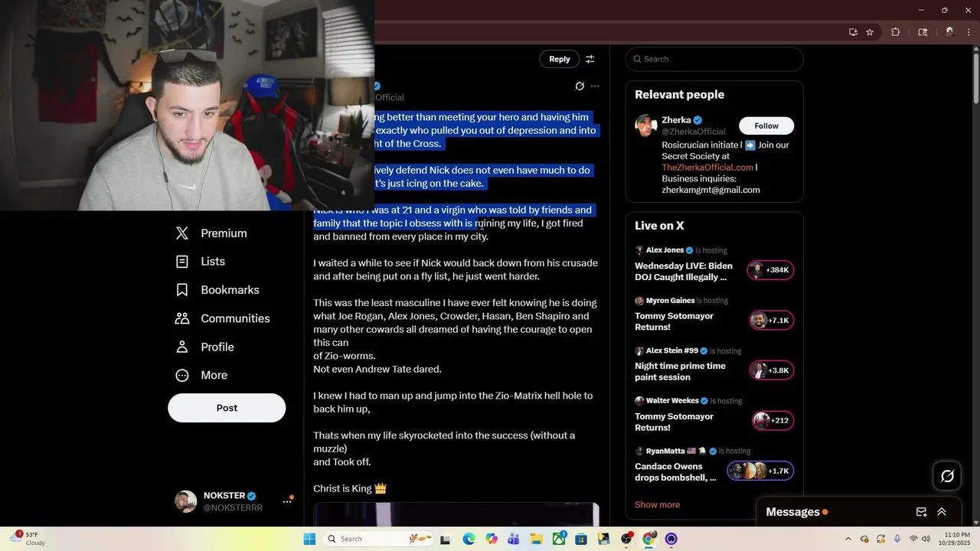Screen dimensions: 980x551
Task: Click the Premium X logo icon
Action: [182, 233]
